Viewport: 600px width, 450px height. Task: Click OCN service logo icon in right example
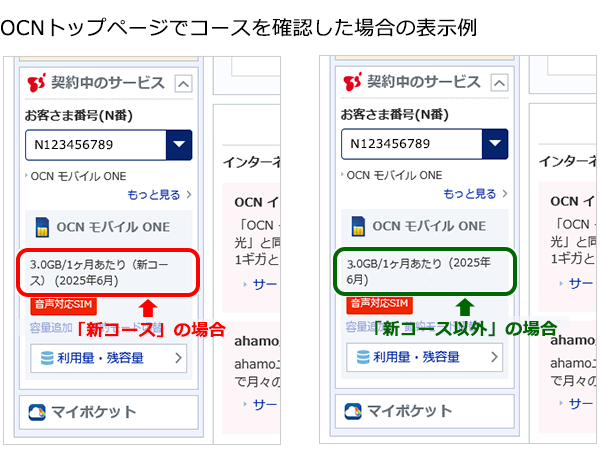tap(353, 82)
